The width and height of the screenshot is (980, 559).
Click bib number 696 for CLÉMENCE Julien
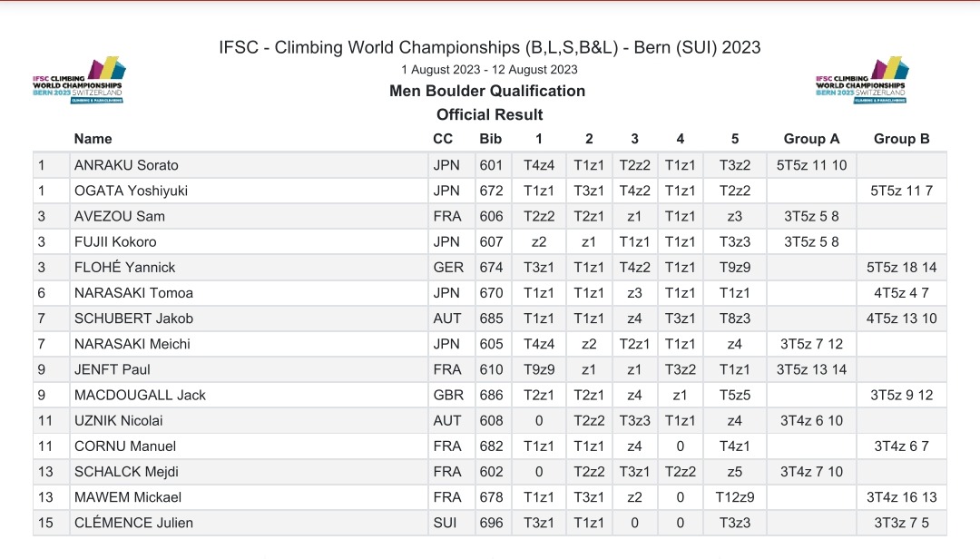click(x=490, y=523)
